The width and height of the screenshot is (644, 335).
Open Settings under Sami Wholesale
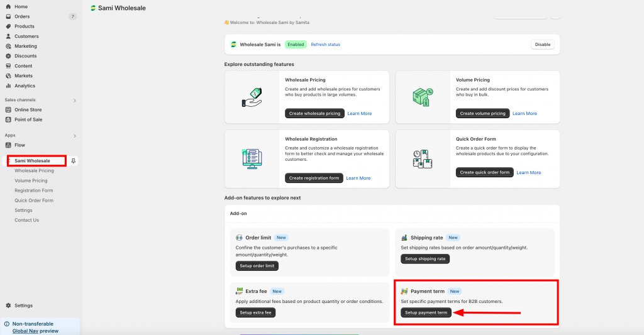[23, 210]
